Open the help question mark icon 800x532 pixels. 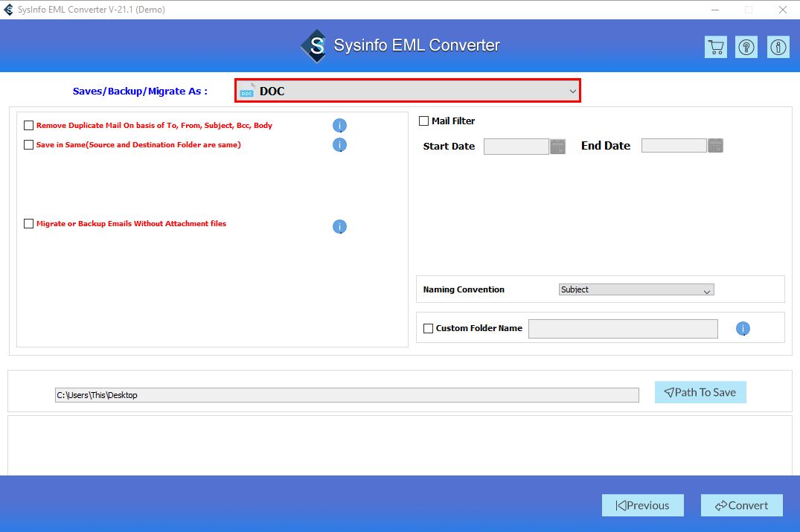tap(746, 46)
